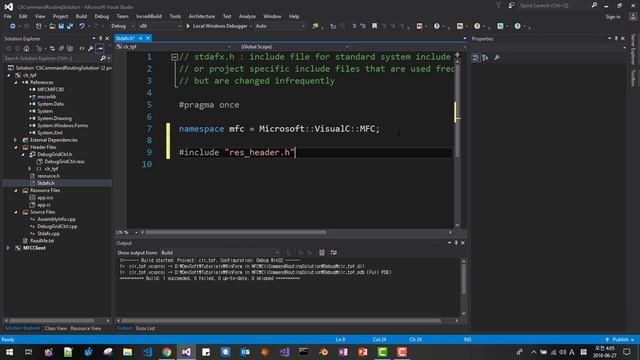Expand MFCClient project node
The image size is (640, 360).
tap(8, 248)
